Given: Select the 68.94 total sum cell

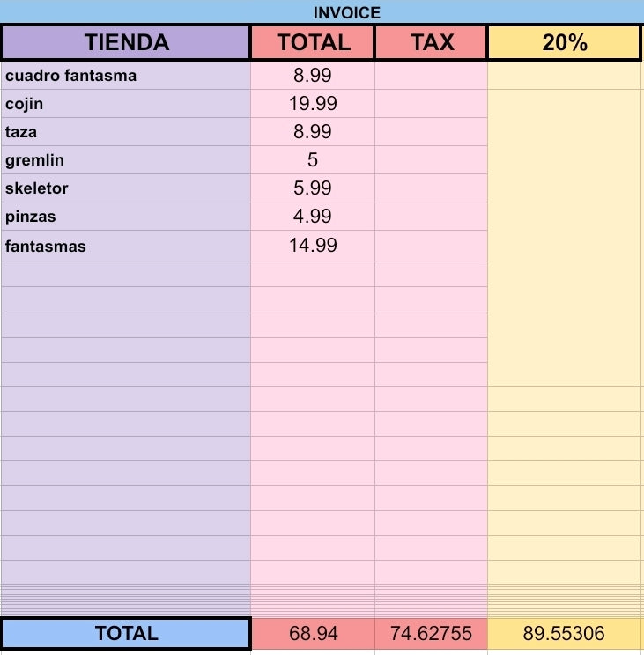Looking at the screenshot, I should pos(313,633).
